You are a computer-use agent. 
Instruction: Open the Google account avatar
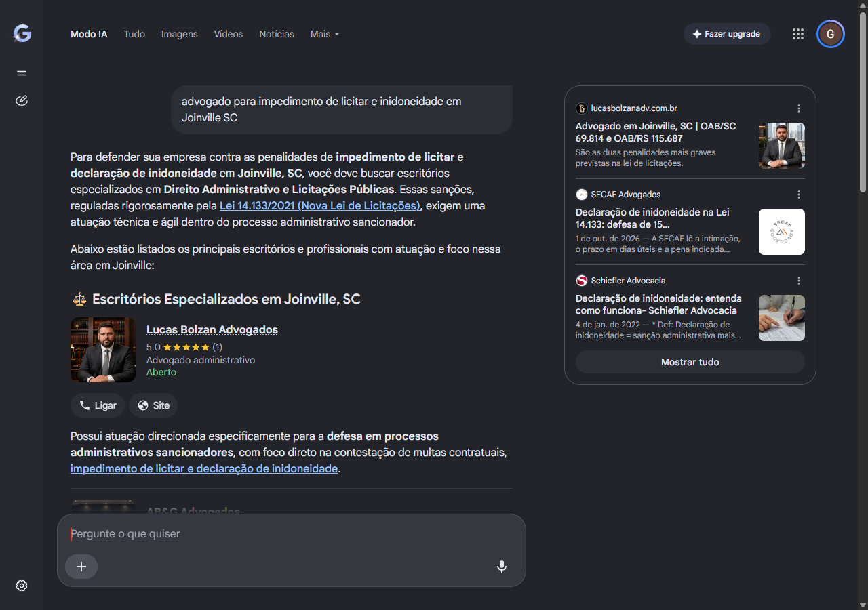point(831,34)
